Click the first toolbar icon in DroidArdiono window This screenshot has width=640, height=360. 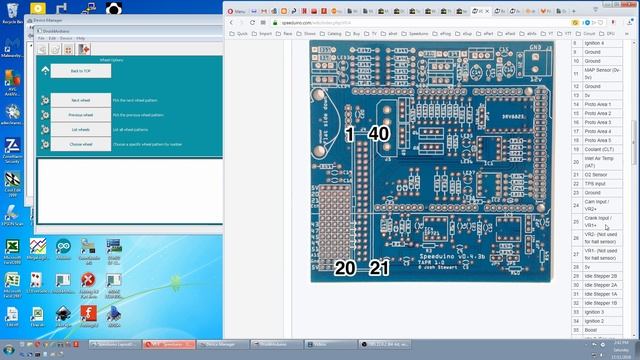42,49
